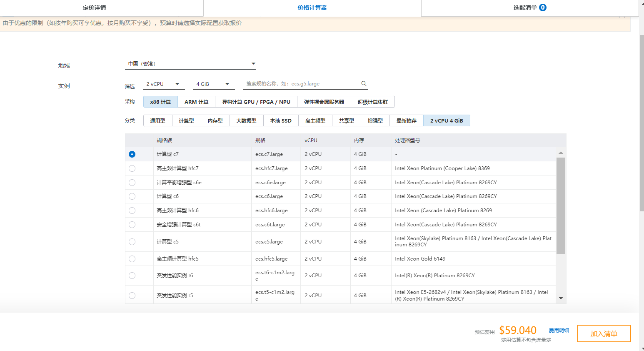Open the 2 vCPU filter dropdown

[x=164, y=84]
